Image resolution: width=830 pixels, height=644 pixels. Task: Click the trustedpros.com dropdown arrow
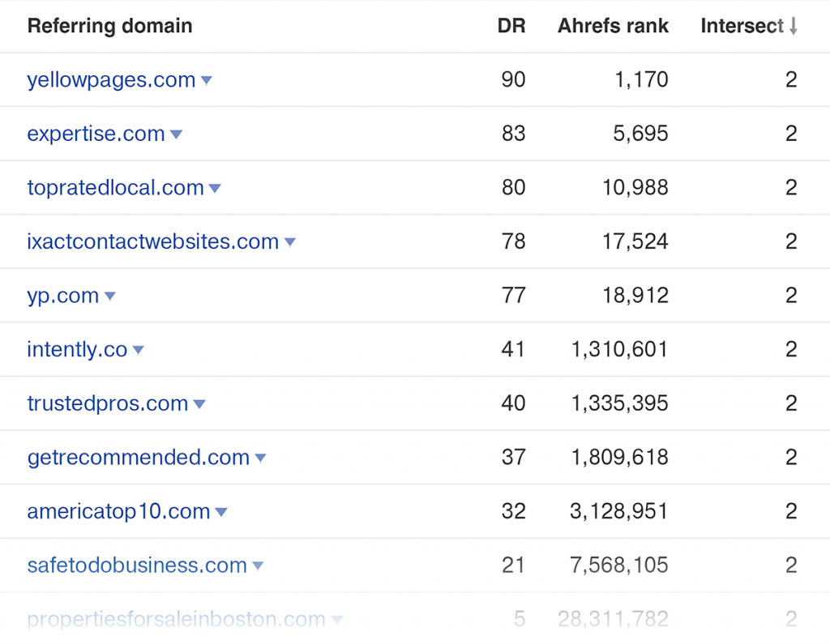point(199,404)
